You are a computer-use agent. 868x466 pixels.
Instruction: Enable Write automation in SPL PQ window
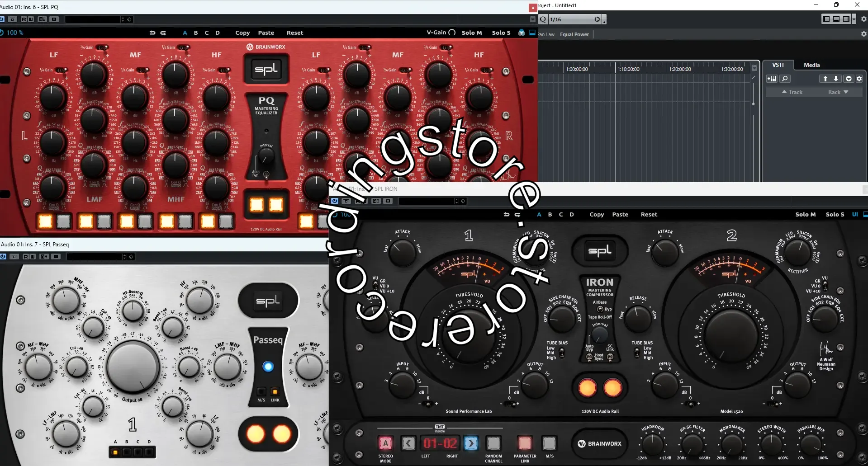pyautogui.click(x=31, y=19)
